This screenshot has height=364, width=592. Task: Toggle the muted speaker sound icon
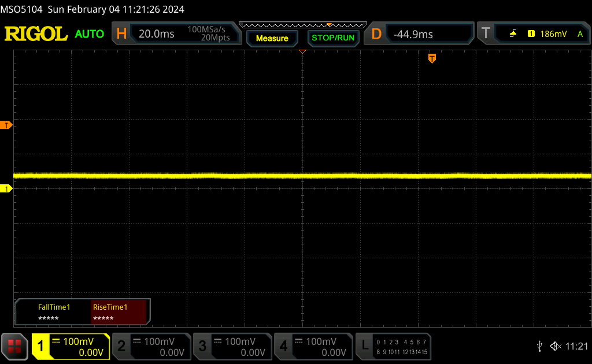(556, 346)
